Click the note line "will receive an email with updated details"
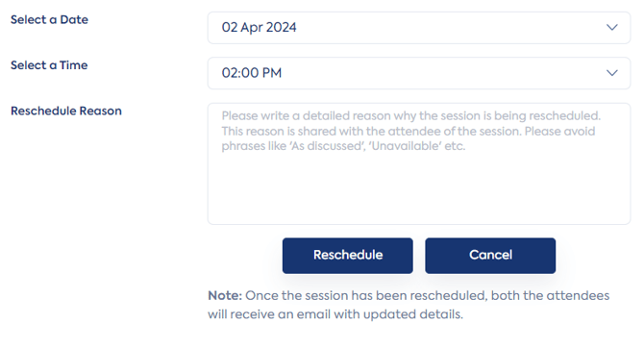644x347 pixels. click(335, 314)
